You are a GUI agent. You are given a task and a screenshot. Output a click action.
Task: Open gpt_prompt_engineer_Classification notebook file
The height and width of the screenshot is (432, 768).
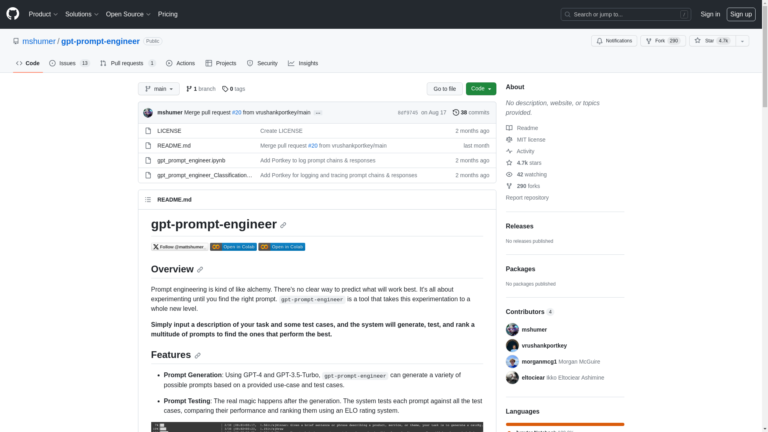(x=205, y=175)
